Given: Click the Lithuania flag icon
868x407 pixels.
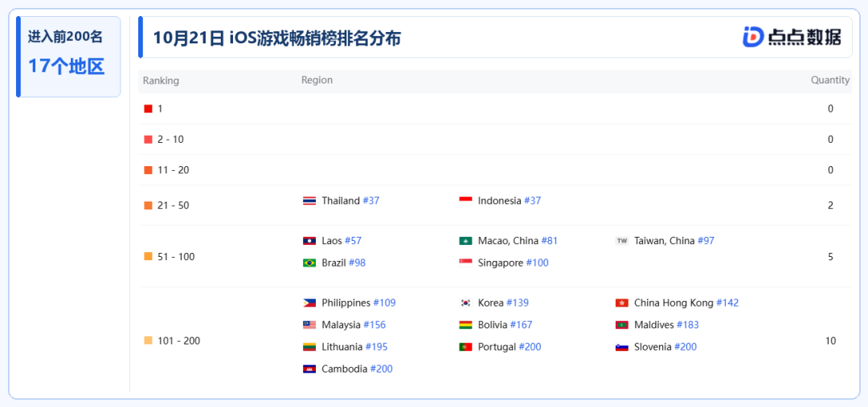Looking at the screenshot, I should click(309, 347).
